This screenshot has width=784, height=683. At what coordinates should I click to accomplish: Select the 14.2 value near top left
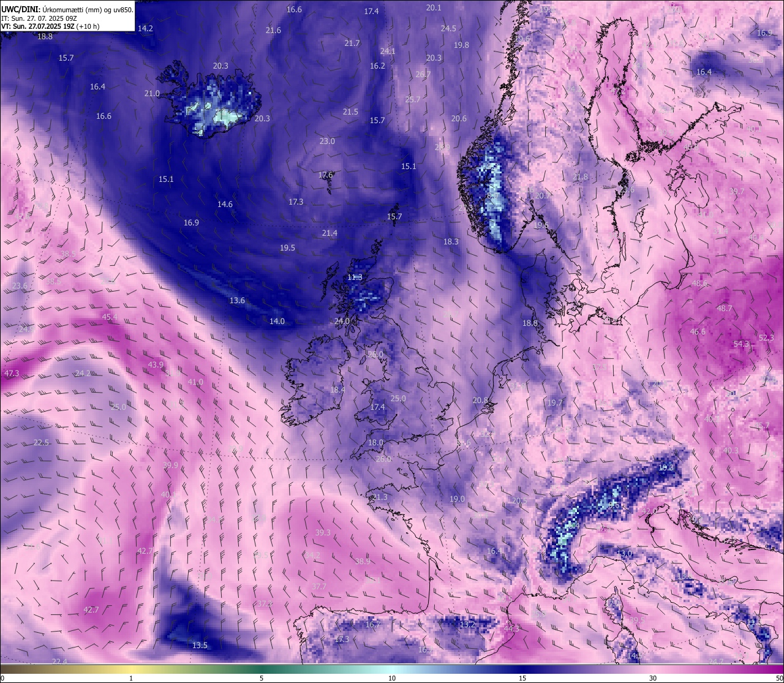click(145, 28)
